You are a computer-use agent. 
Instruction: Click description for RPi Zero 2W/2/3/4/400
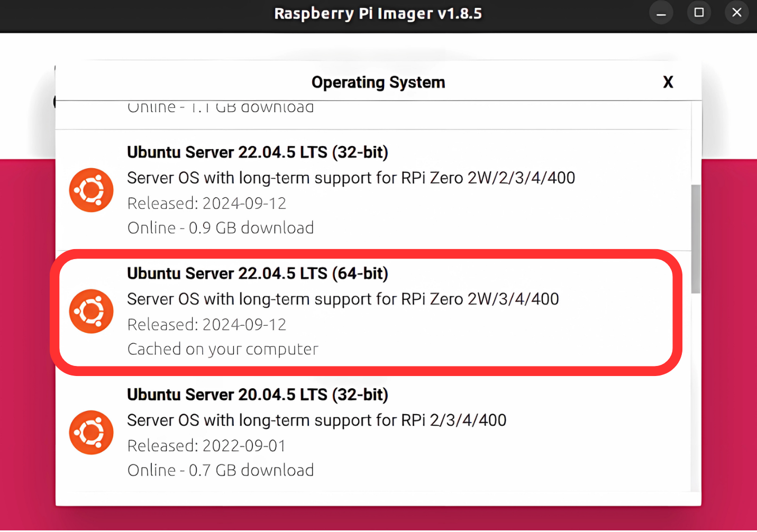pyautogui.click(x=351, y=178)
